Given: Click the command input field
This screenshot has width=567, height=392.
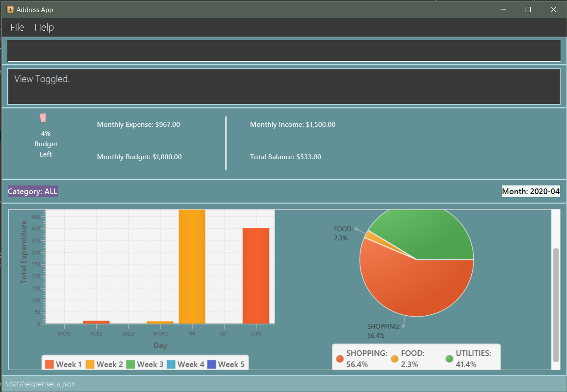Looking at the screenshot, I should click(x=284, y=51).
